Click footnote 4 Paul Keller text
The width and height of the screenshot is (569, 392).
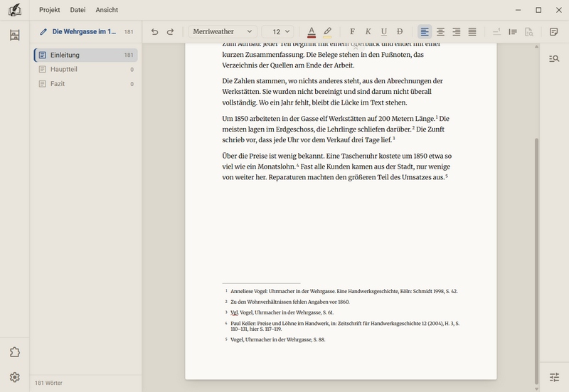[345, 326]
